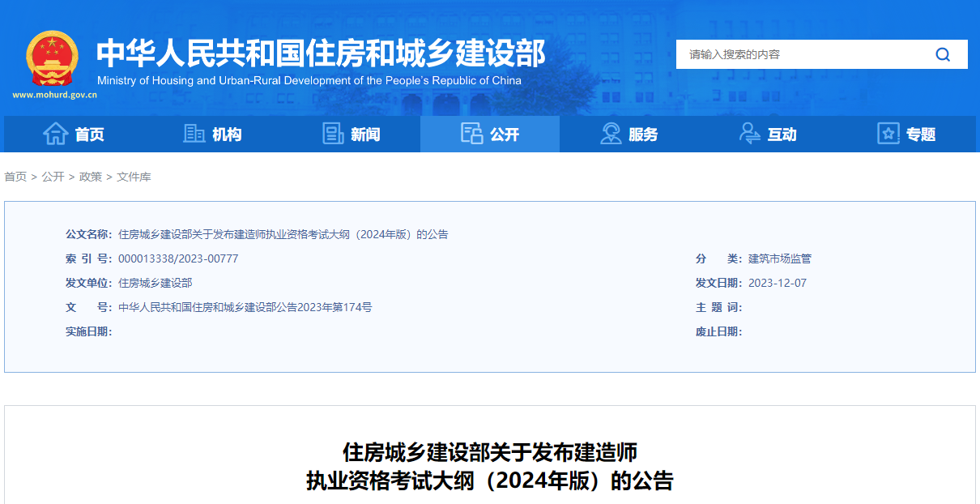Image resolution: width=980 pixels, height=504 pixels.
Task: Open the 专题 navigation tab
Action: click(906, 134)
